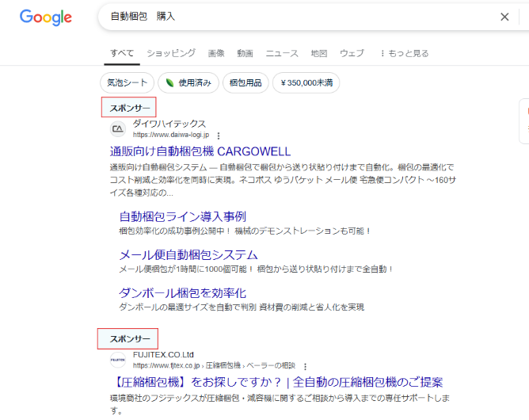Open the Daiwa Hi-Tex favicon icon

118,129
